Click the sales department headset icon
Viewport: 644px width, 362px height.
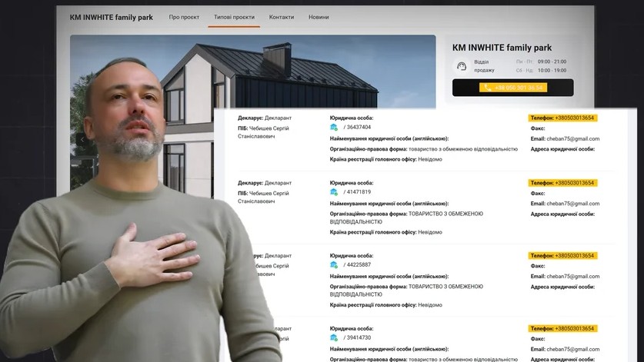click(x=461, y=66)
